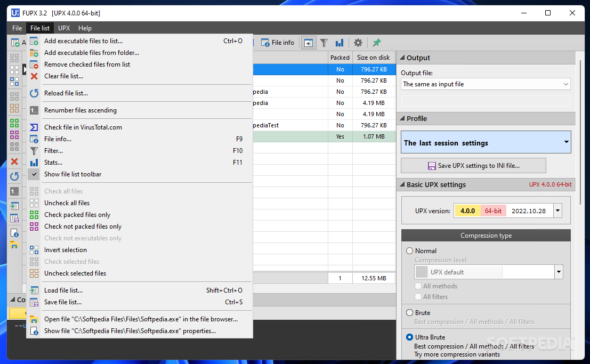The width and height of the screenshot is (590, 364).
Task: Select Check not packed files only
Action: click(x=139, y=226)
